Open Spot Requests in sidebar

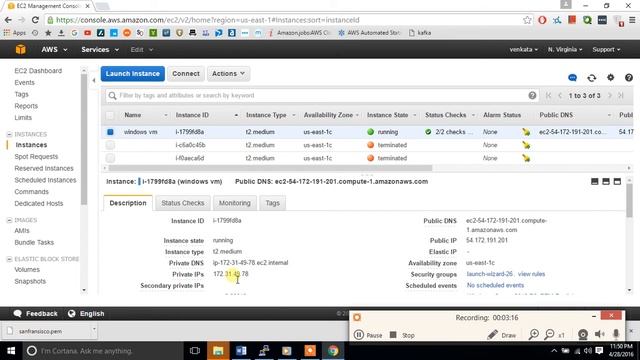pyautogui.click(x=36, y=156)
